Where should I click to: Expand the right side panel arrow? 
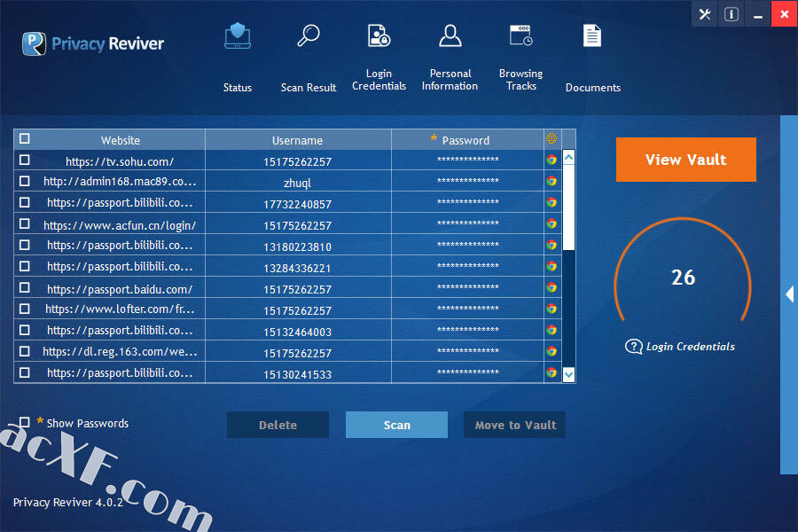789,294
